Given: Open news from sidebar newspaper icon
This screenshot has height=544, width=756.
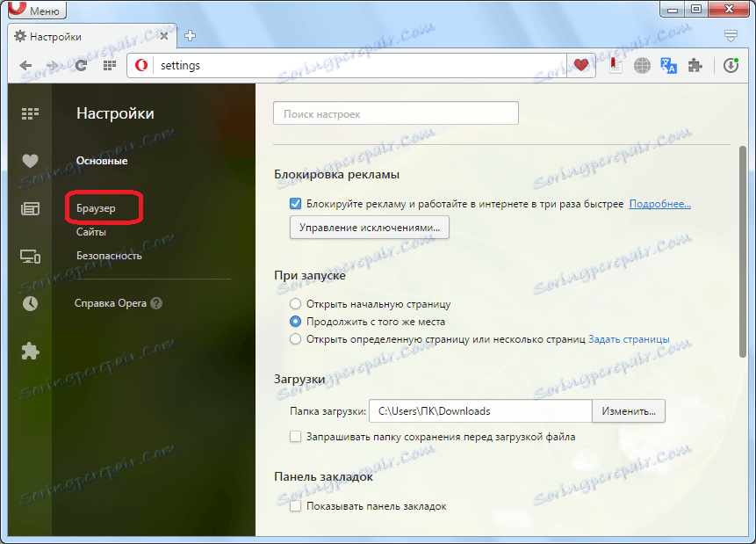Looking at the screenshot, I should tap(30, 208).
